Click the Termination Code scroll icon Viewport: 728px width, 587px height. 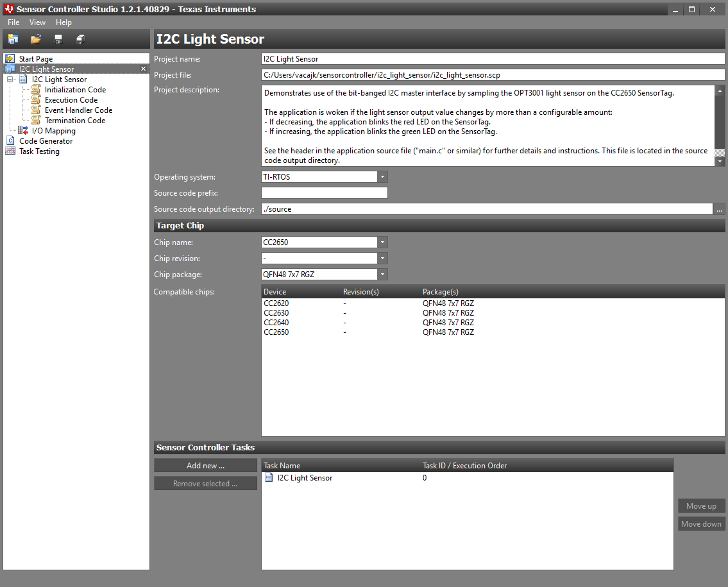[36, 120]
